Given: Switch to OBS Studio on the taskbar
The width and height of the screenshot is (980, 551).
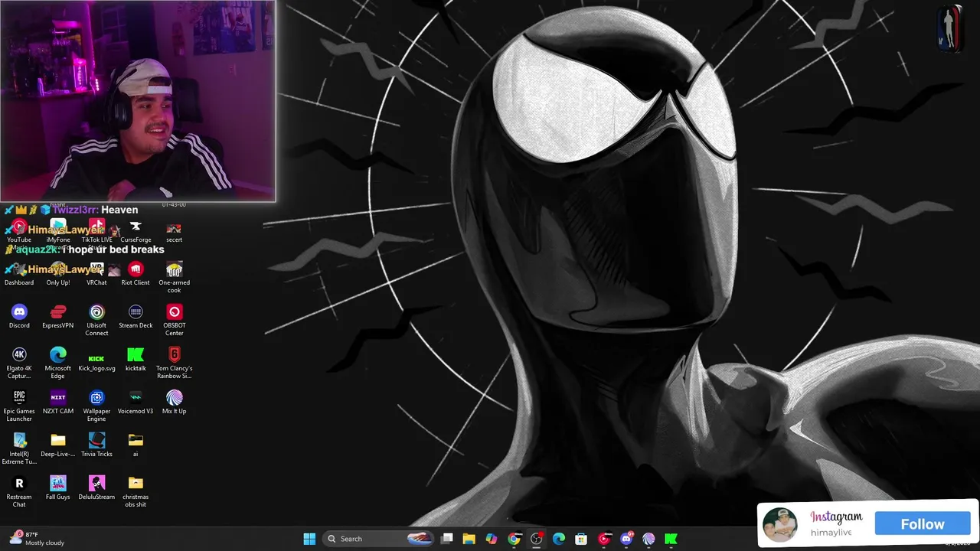Looking at the screenshot, I should click(537, 539).
